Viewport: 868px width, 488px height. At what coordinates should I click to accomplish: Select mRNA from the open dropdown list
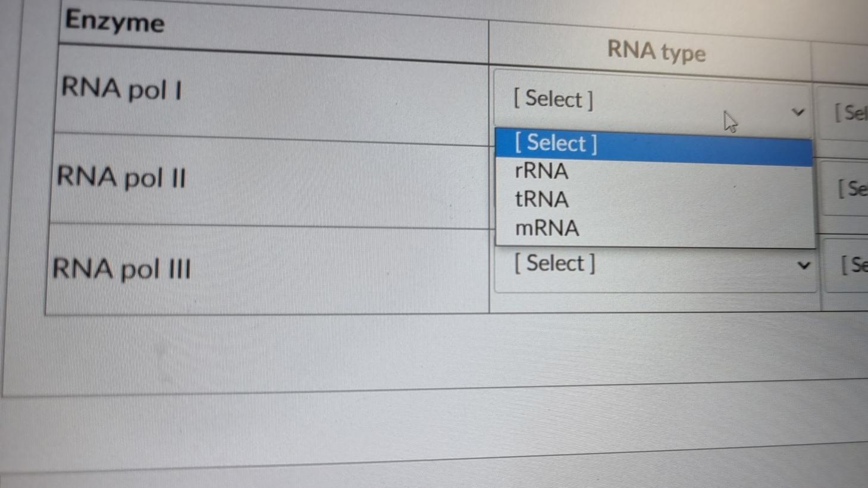click(546, 228)
